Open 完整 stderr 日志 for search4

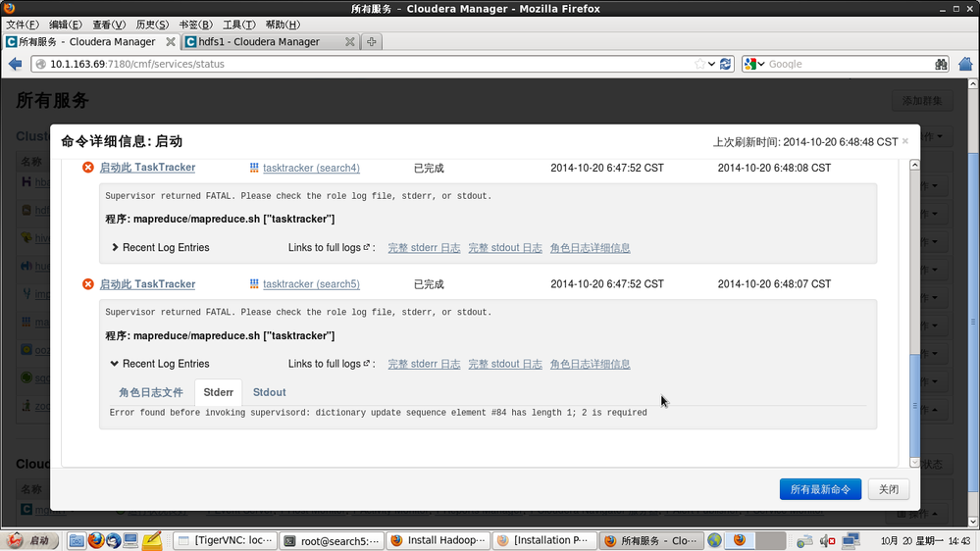(424, 248)
